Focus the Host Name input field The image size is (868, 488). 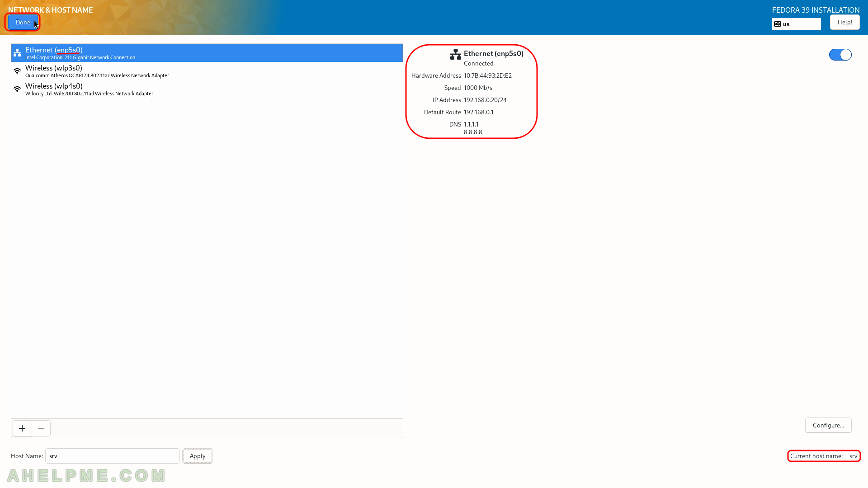click(113, 456)
